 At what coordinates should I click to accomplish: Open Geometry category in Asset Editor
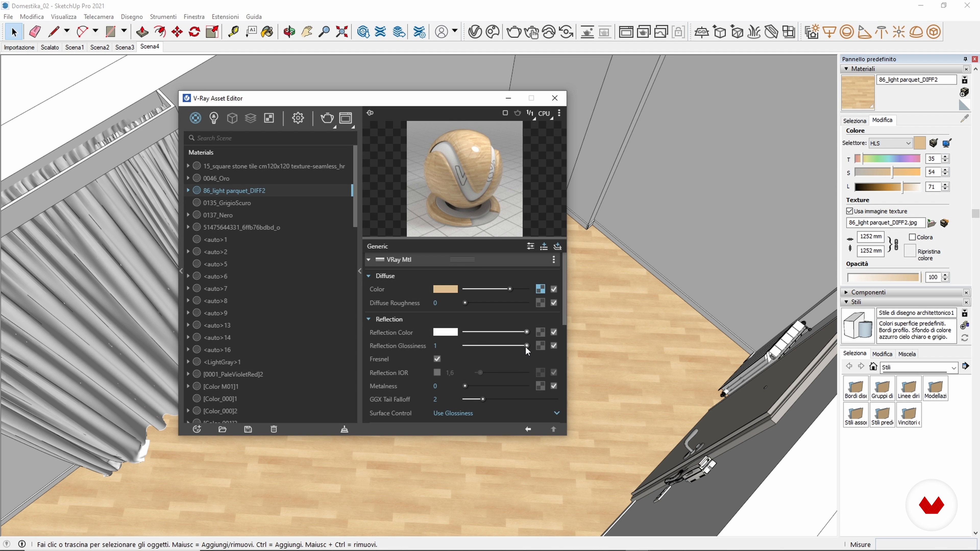coord(232,118)
